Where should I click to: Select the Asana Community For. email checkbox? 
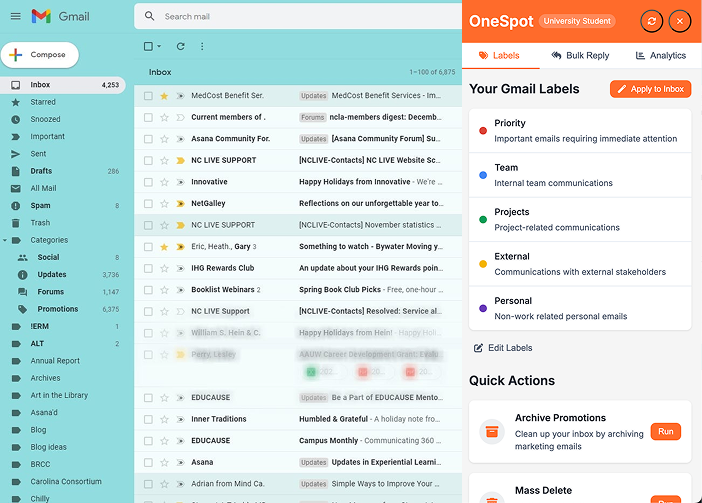coord(148,139)
